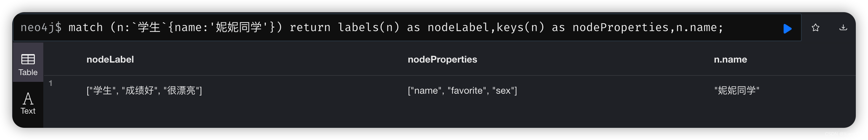
Task: Place cursor on keys(n) in query
Action: coord(521,27)
